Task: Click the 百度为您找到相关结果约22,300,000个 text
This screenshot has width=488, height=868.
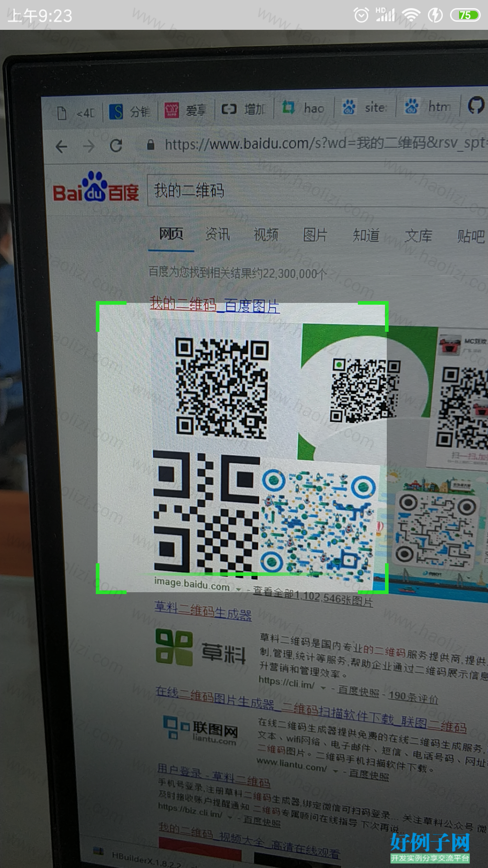Action: pos(238,273)
